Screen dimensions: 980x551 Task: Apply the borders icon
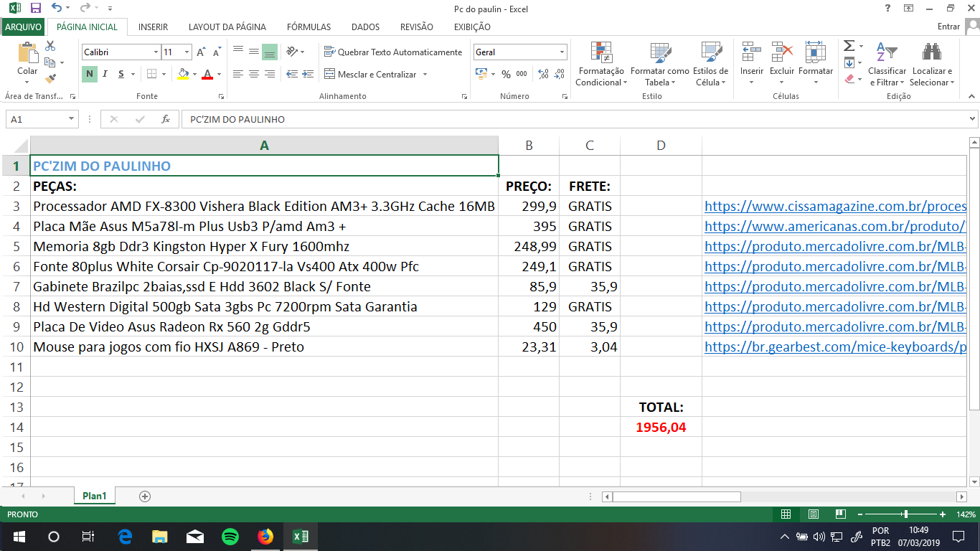[151, 74]
